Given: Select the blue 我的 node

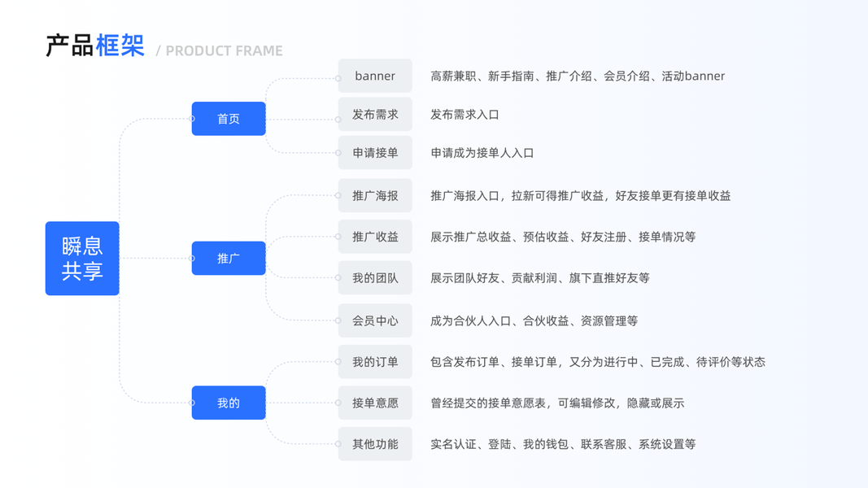Looking at the screenshot, I should pos(229,403).
